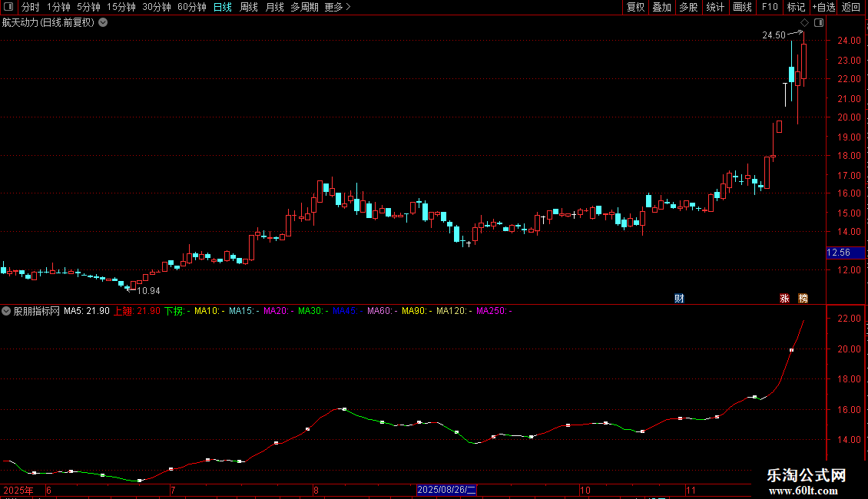Click the MA20 indicator label
The height and width of the screenshot is (499, 868).
(x=278, y=311)
